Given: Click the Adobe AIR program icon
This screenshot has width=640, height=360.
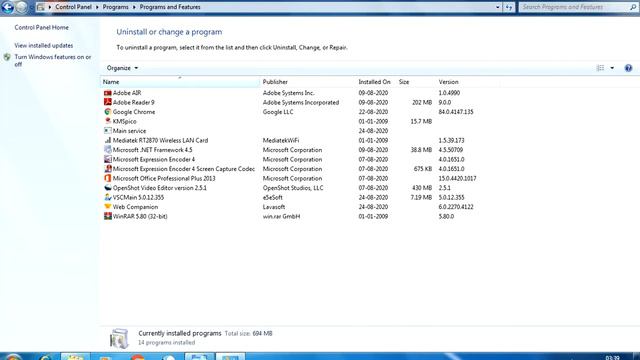Looking at the screenshot, I should (108, 93).
